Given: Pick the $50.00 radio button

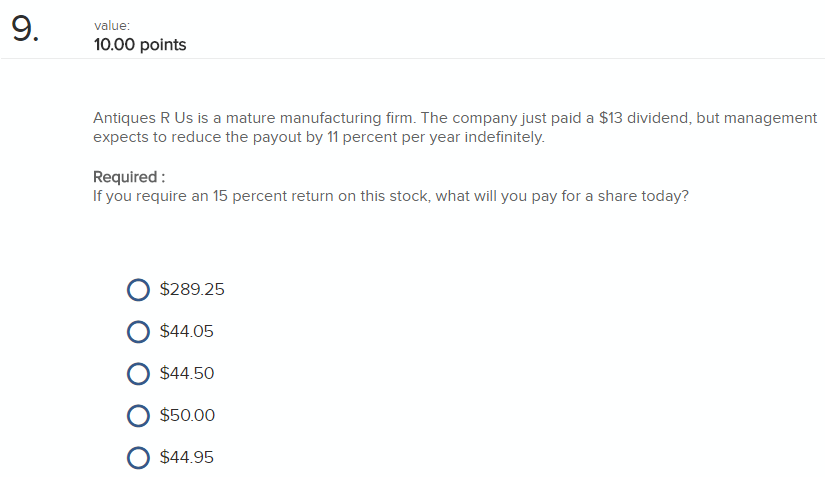Looking at the screenshot, I should 138,416.
